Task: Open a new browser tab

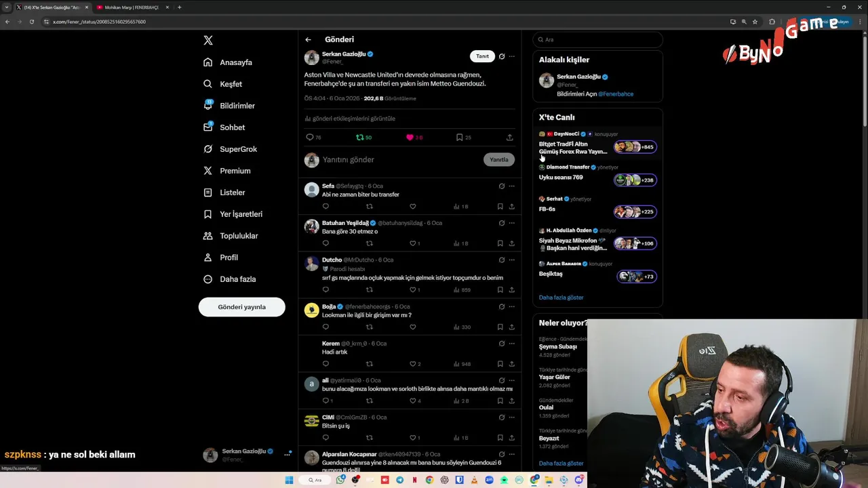Action: click(179, 7)
